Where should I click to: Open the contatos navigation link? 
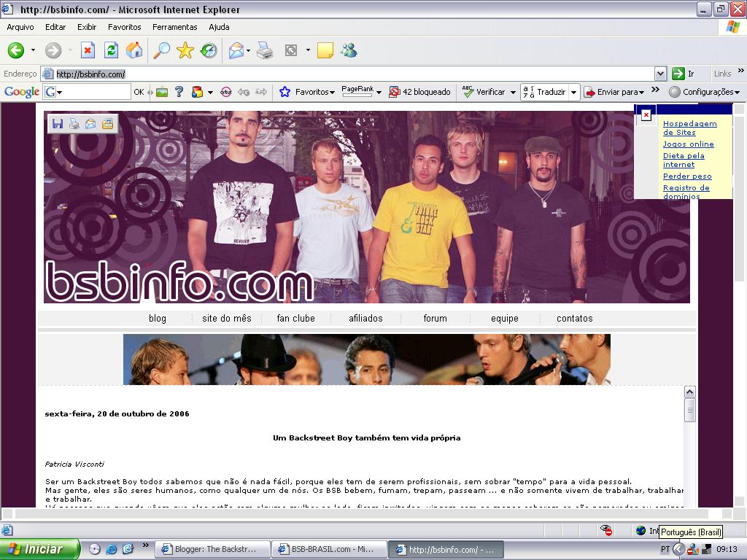point(575,318)
